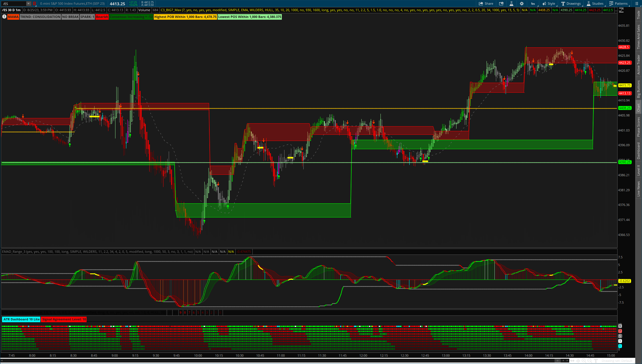Open the Big Buttons sidebar tab
The height and width of the screenshot is (364, 642).
pos(638,89)
